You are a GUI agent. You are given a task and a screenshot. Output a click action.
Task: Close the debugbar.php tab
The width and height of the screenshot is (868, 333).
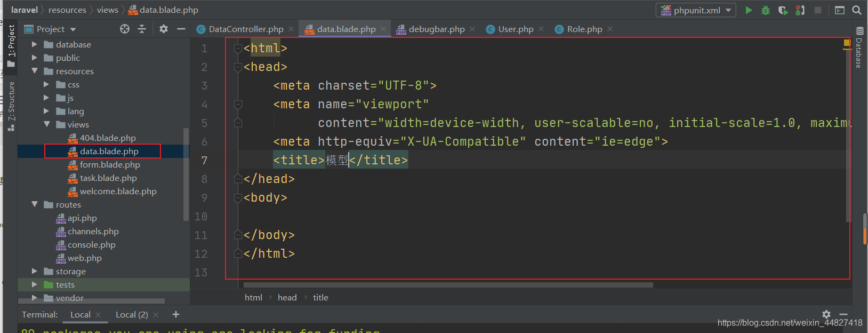(472, 29)
